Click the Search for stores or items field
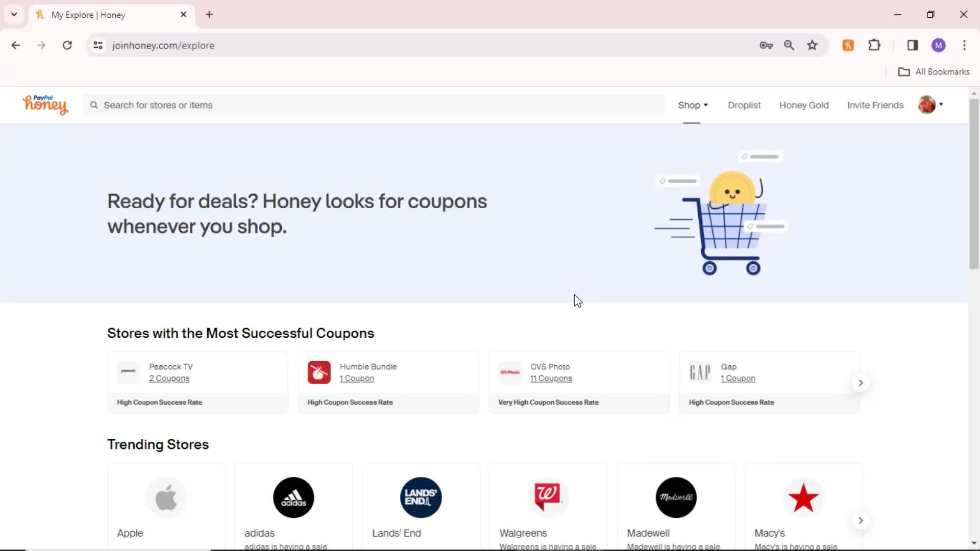 point(374,105)
